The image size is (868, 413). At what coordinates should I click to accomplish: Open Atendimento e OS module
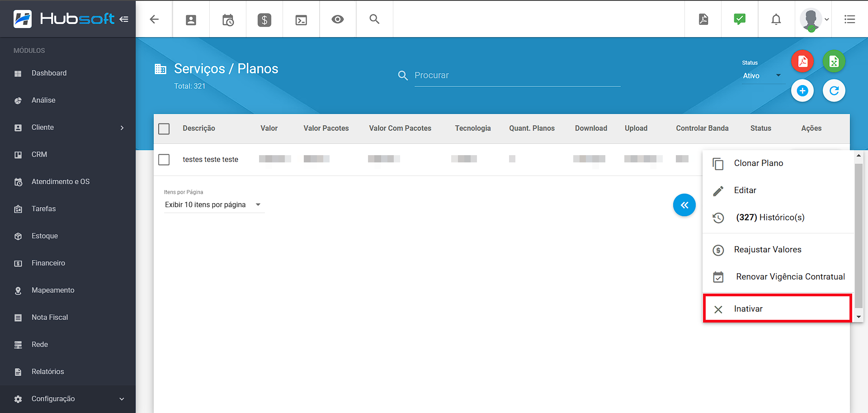(68, 182)
